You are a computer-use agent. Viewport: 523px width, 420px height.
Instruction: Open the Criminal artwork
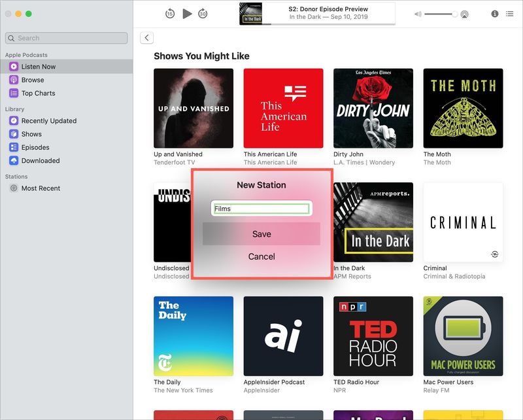[463, 222]
